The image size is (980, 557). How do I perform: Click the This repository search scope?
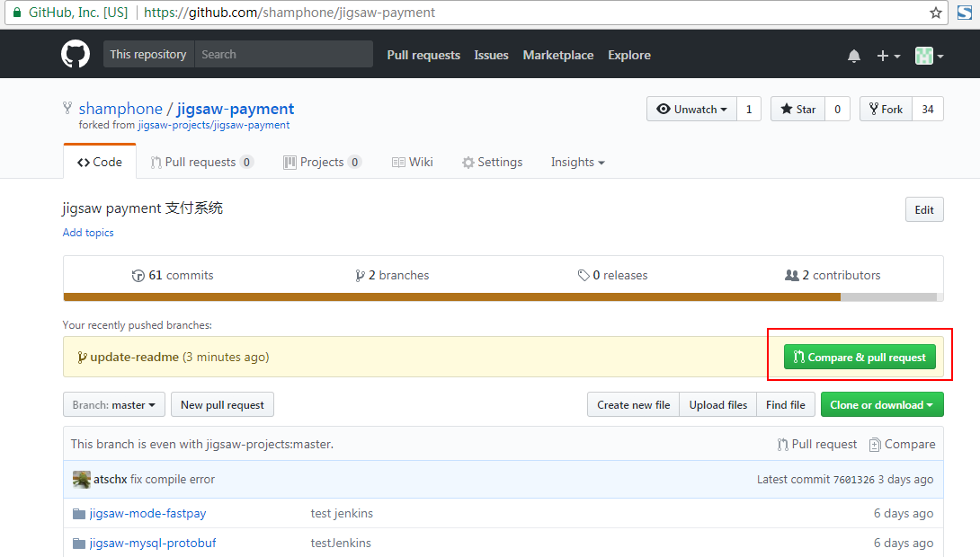coord(148,54)
